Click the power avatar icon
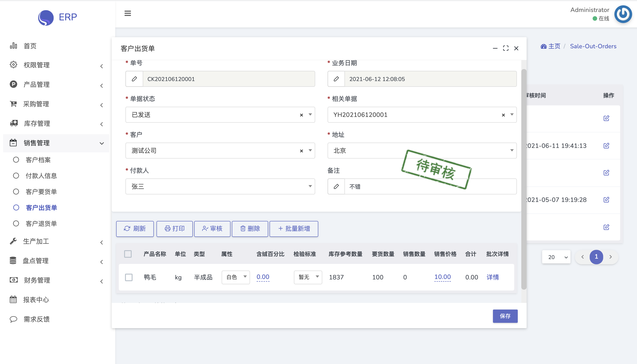This screenshot has height=364, width=637. 623,14
